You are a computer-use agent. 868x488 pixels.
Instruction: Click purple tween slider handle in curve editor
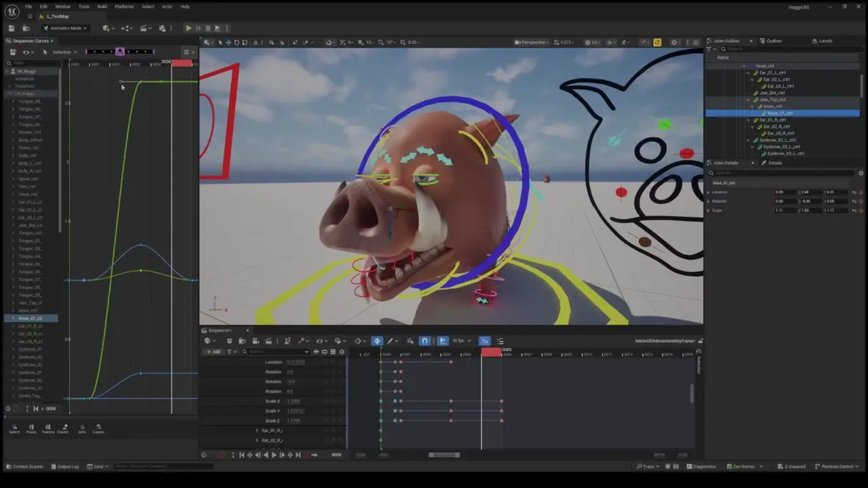(x=120, y=52)
